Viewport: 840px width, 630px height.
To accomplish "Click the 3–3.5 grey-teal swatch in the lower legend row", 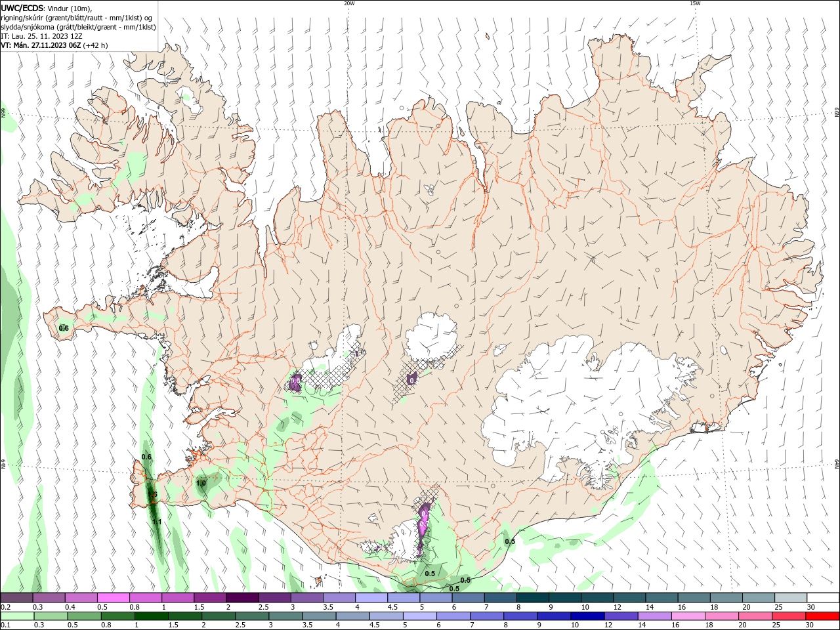I will pyautogui.click(x=285, y=616).
